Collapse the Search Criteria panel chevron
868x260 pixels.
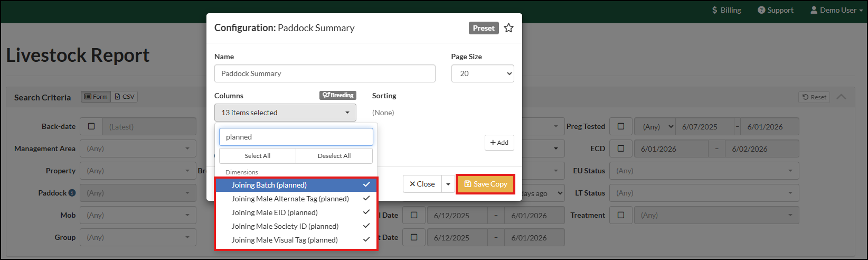[x=841, y=97]
